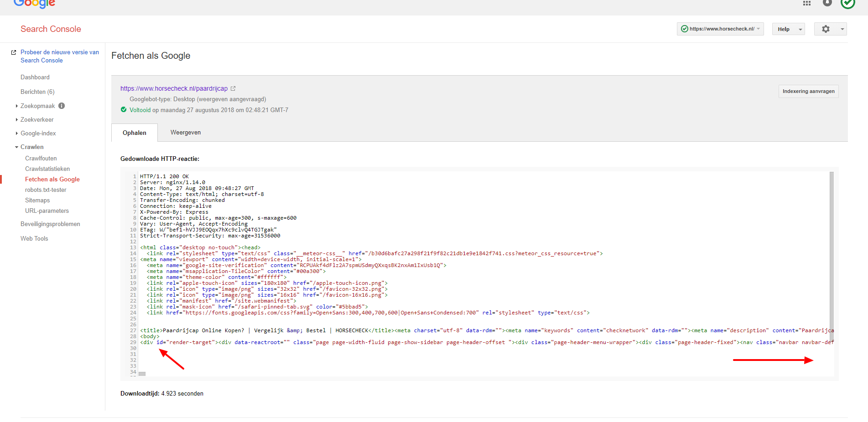Screen dimensions: 868x422
Task: Click the Google logo
Action: coord(35,4)
